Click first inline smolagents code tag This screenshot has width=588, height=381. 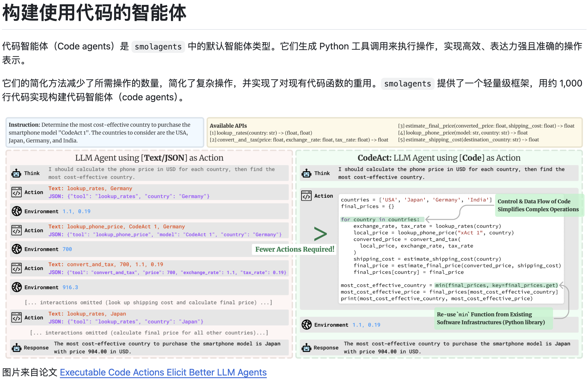coord(158,47)
